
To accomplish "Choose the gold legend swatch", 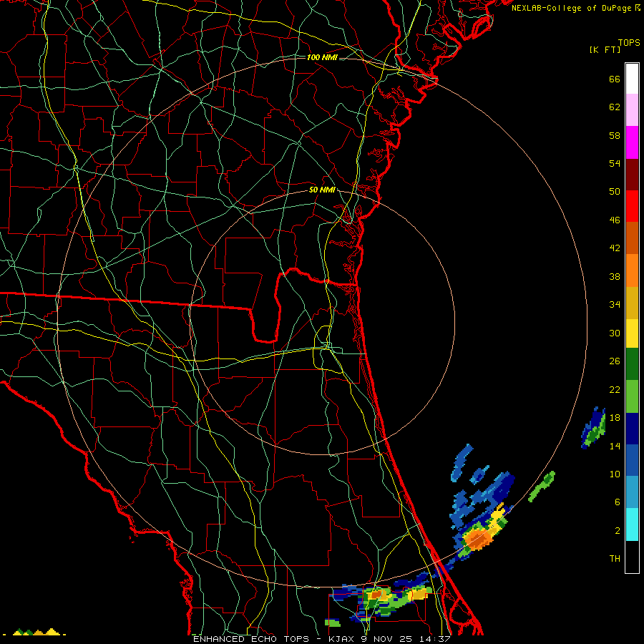I will tap(632, 303).
